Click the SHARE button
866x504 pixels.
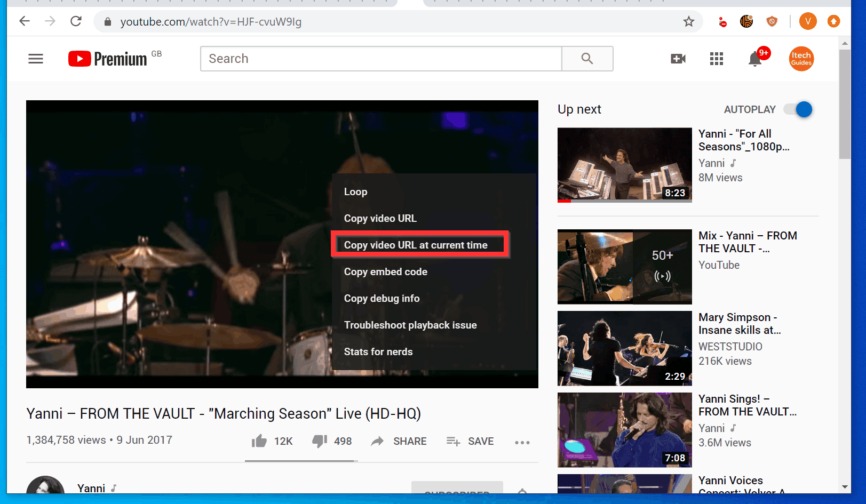tap(399, 441)
